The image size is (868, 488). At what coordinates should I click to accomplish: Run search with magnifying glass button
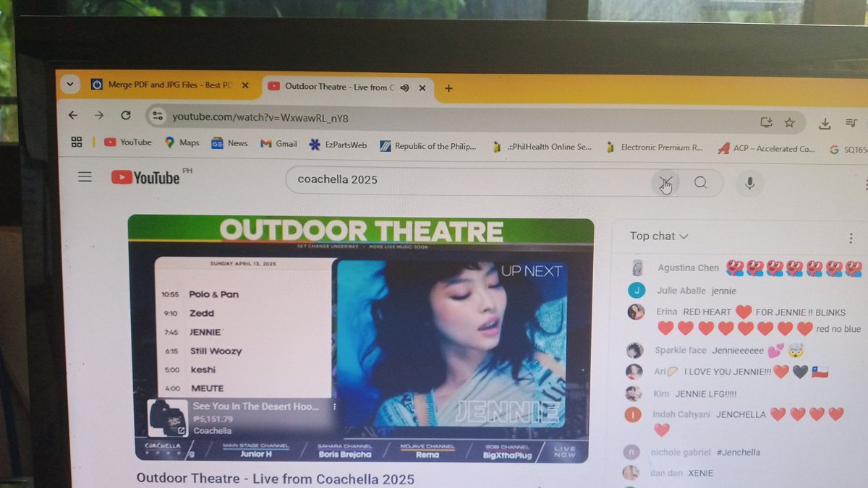(x=700, y=182)
